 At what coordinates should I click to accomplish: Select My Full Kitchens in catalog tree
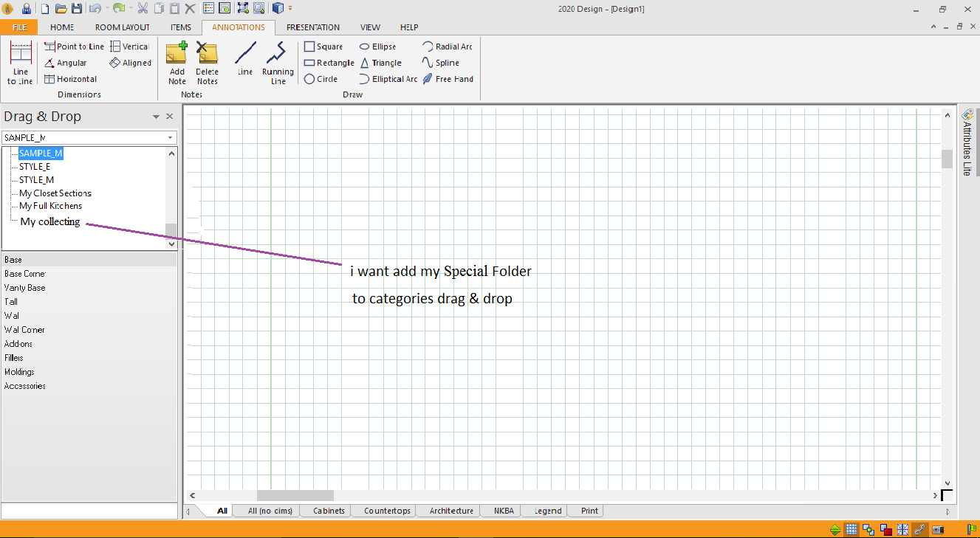51,206
